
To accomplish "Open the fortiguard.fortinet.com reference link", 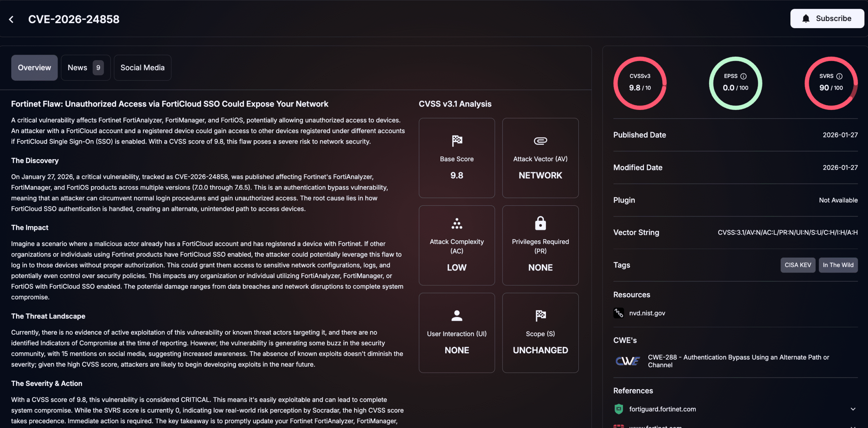I will pyautogui.click(x=663, y=409).
